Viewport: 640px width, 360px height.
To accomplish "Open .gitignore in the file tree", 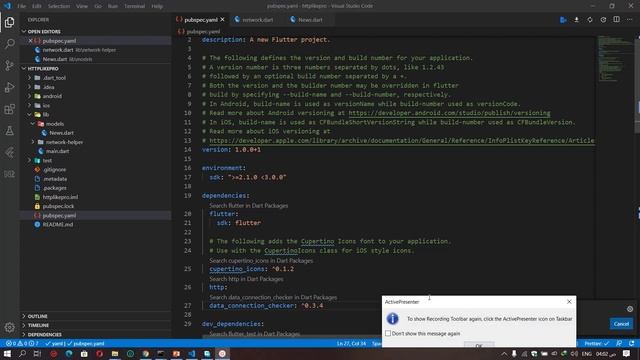I will coord(54,169).
